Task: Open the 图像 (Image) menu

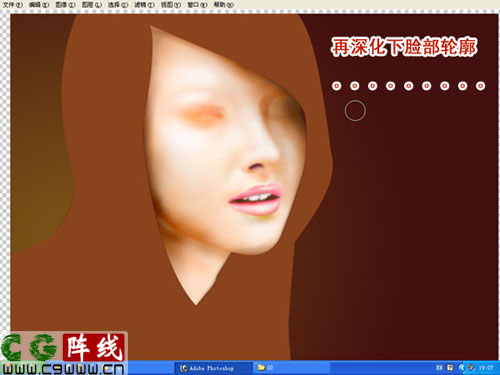Action: point(65,5)
